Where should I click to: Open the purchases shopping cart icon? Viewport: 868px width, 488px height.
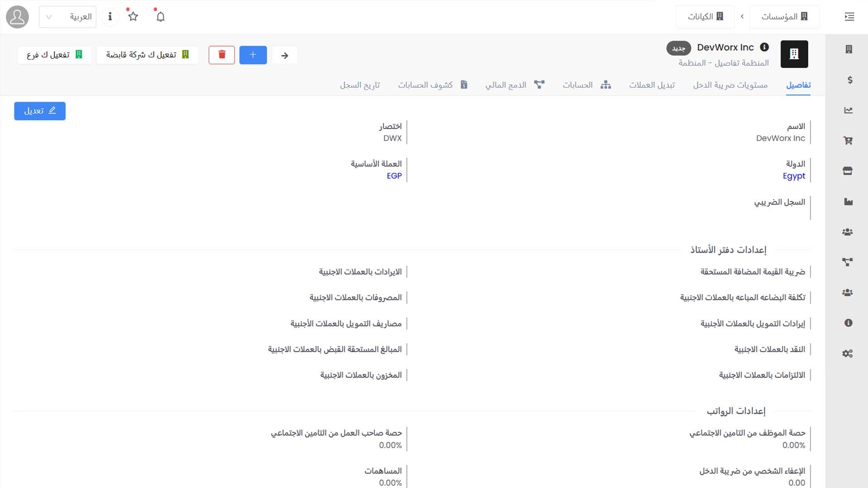tap(849, 140)
